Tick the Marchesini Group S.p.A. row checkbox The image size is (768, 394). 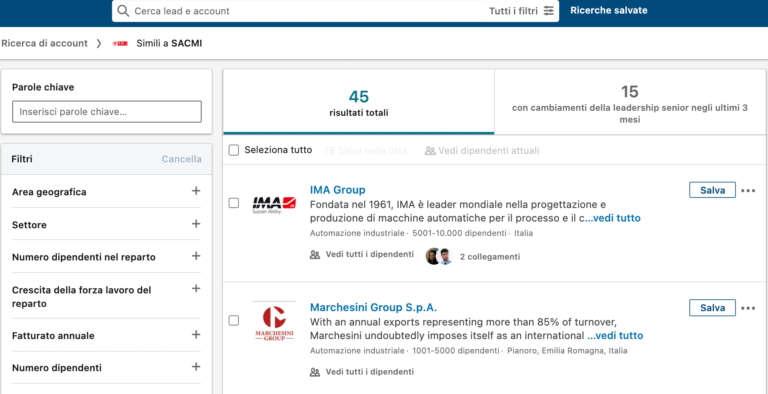pos(234,320)
